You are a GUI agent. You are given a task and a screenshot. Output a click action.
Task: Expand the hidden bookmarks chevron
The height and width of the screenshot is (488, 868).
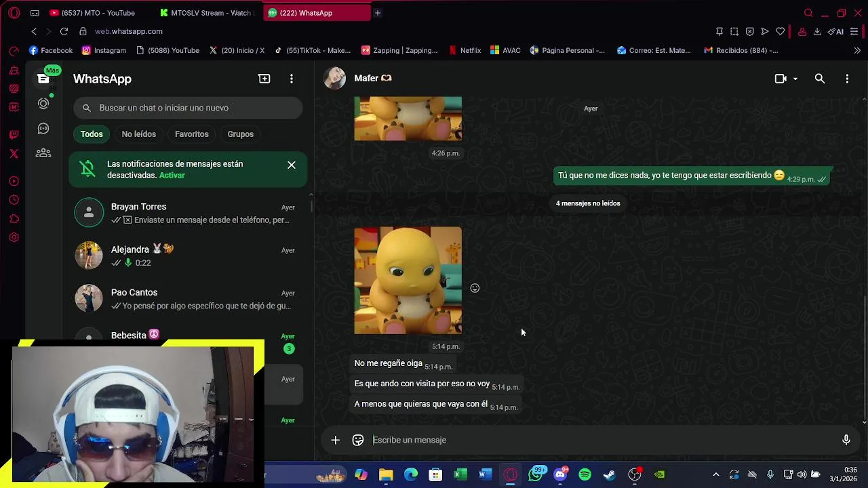[857, 50]
